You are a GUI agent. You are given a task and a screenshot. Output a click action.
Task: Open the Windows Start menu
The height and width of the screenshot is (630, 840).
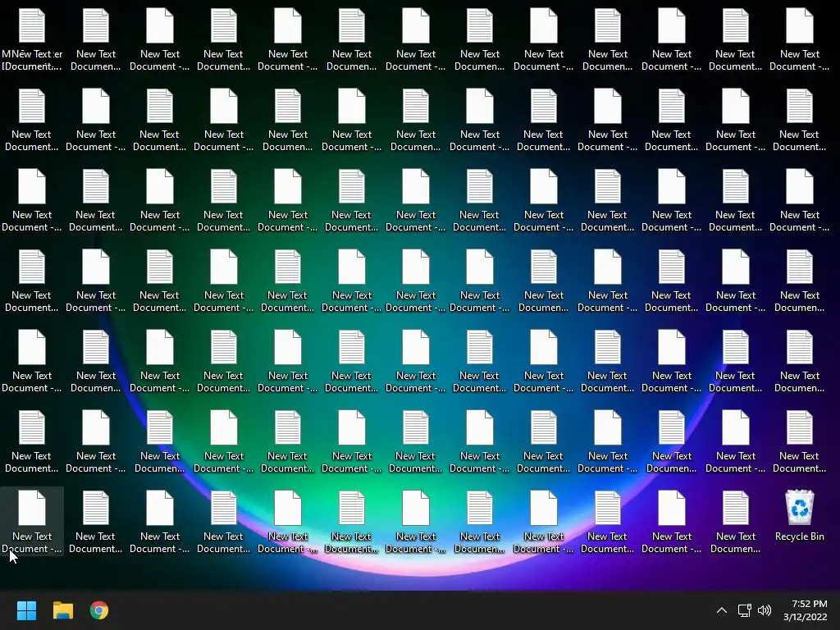pos(26,610)
